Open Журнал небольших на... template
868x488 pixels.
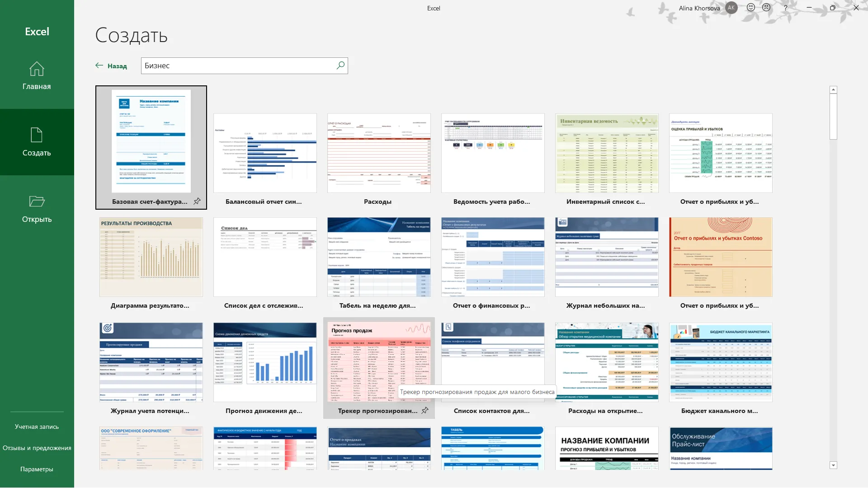(x=607, y=257)
